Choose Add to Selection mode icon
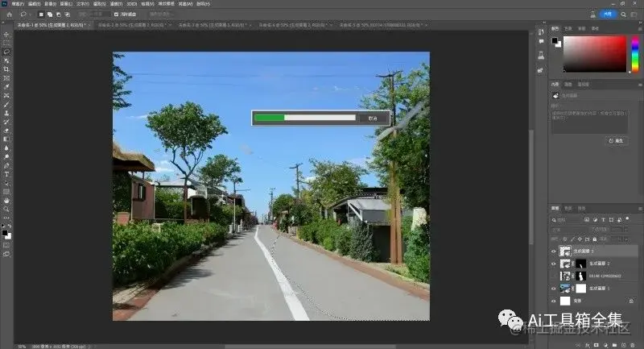The width and height of the screenshot is (644, 349). tap(50, 15)
